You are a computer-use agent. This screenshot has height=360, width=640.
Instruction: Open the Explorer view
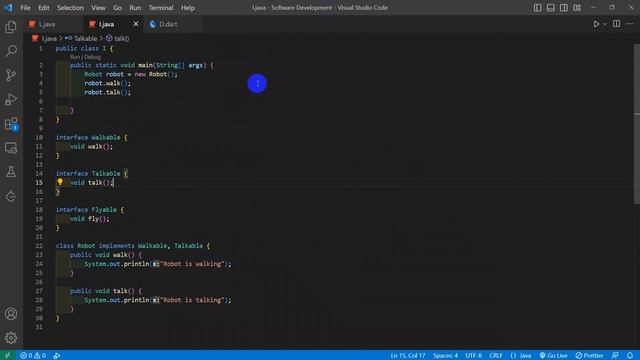(11, 27)
